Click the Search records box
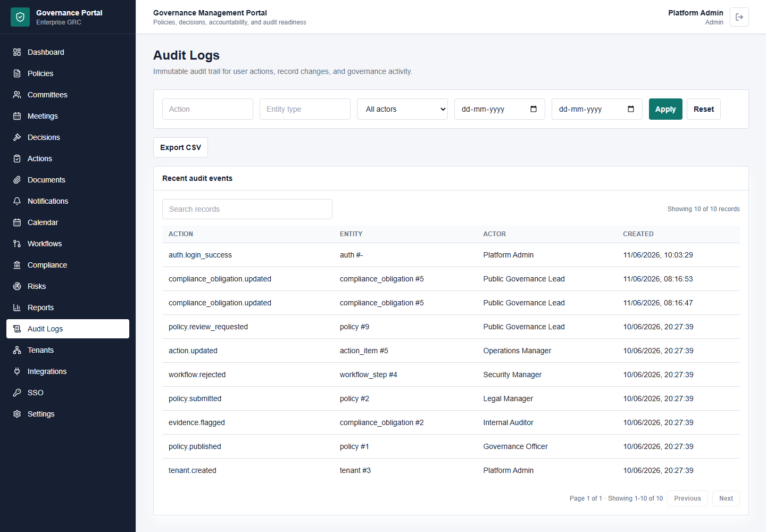The image size is (766, 532). point(247,209)
